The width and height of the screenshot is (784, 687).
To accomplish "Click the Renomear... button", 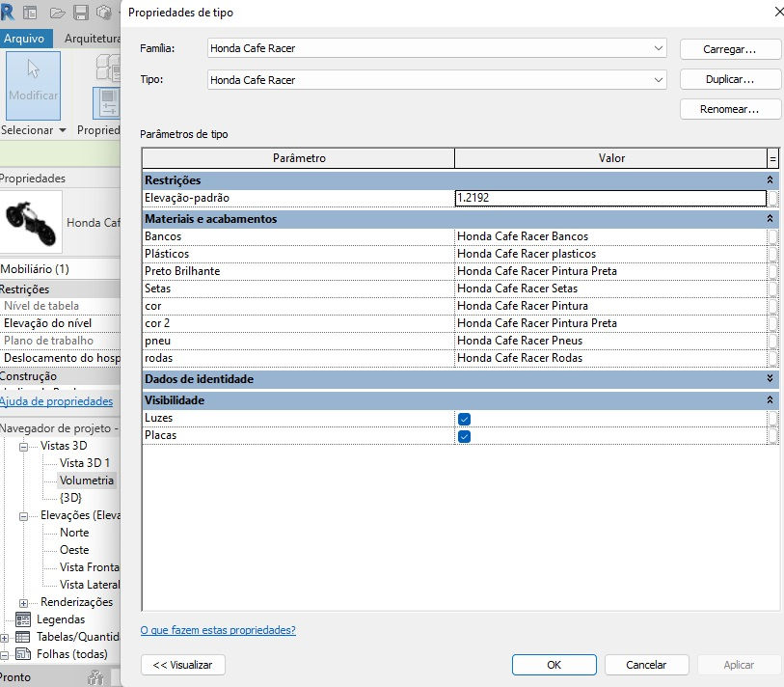I will pos(729,109).
